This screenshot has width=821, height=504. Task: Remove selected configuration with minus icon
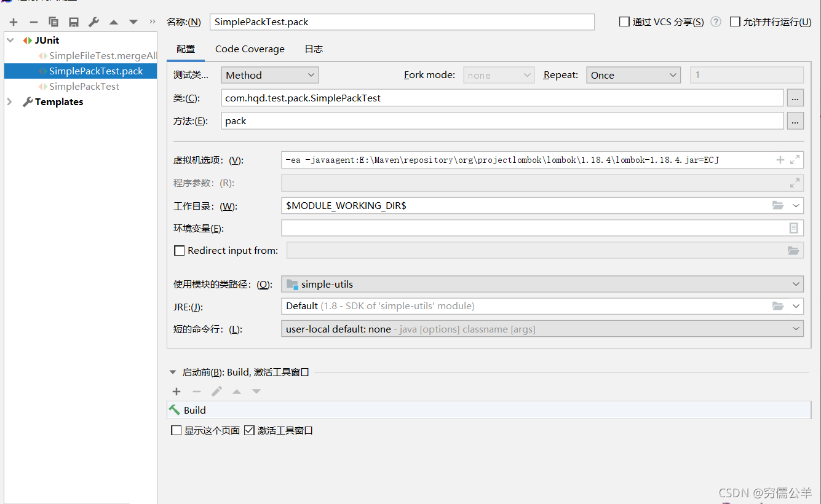tap(34, 22)
